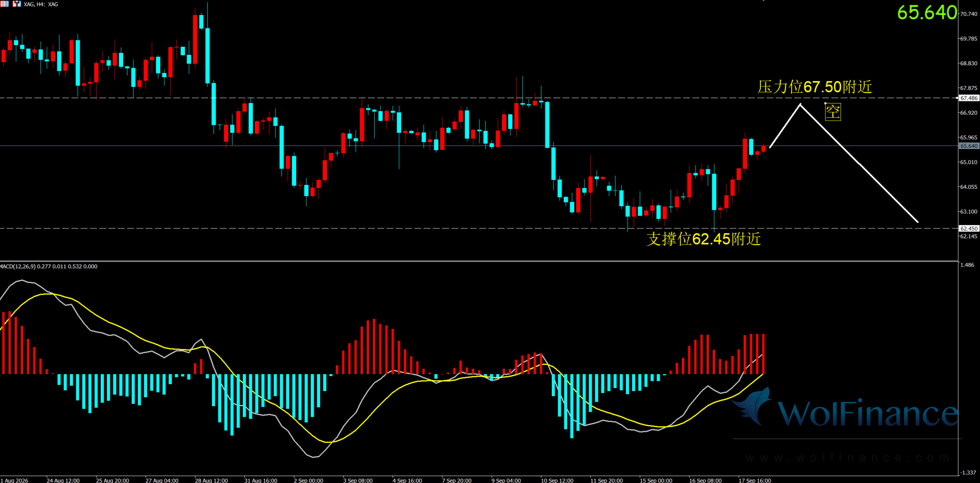Click the 支撑位62.45附近 support text label

[x=704, y=239]
